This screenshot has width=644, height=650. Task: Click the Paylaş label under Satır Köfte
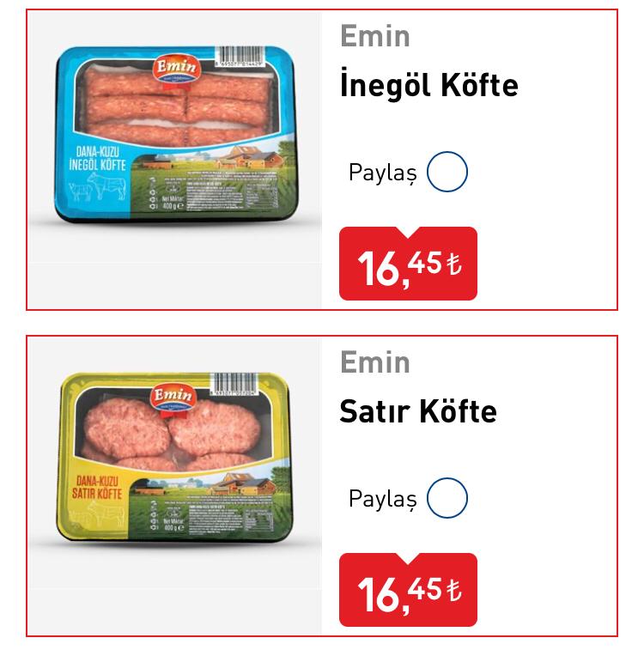pos(382,499)
